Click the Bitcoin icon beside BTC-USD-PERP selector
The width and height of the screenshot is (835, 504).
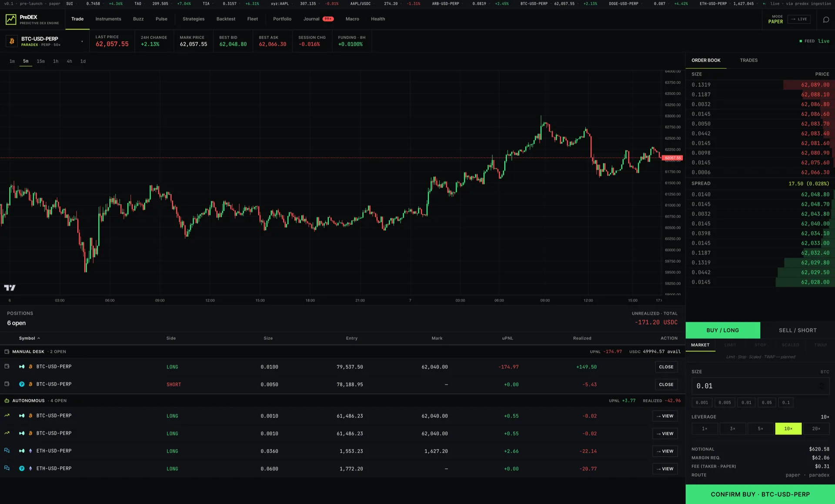click(x=12, y=41)
